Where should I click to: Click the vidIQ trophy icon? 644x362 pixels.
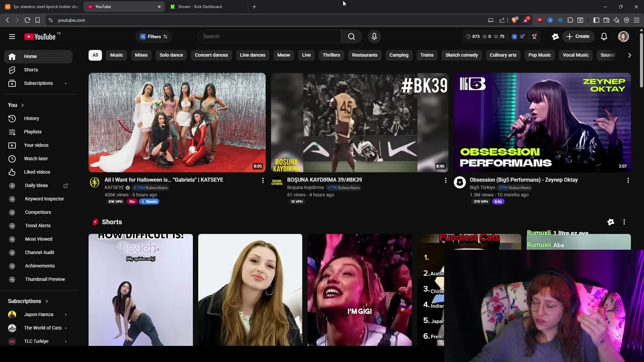tap(534, 36)
